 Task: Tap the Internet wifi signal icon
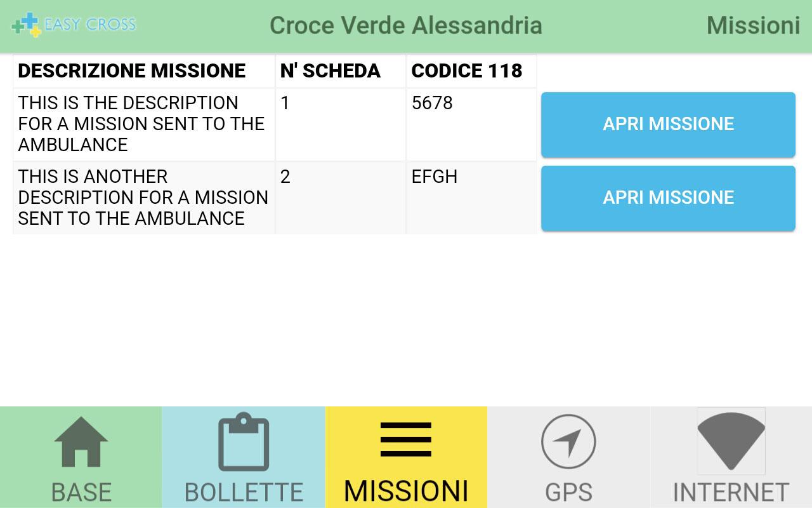pyautogui.click(x=731, y=441)
